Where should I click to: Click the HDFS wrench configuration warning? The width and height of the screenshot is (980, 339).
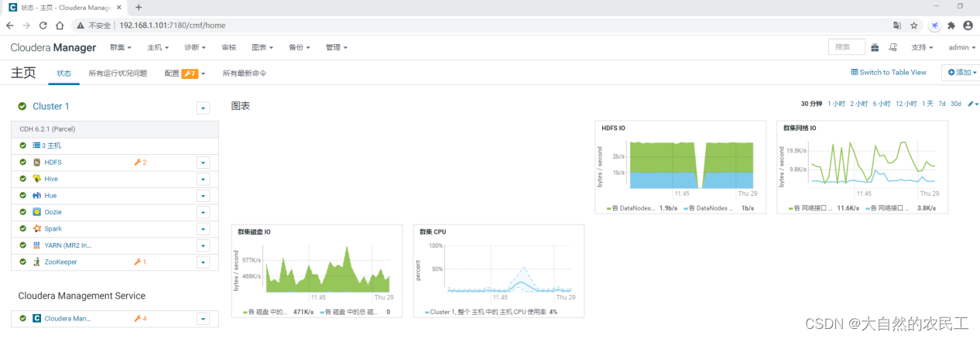(x=140, y=163)
